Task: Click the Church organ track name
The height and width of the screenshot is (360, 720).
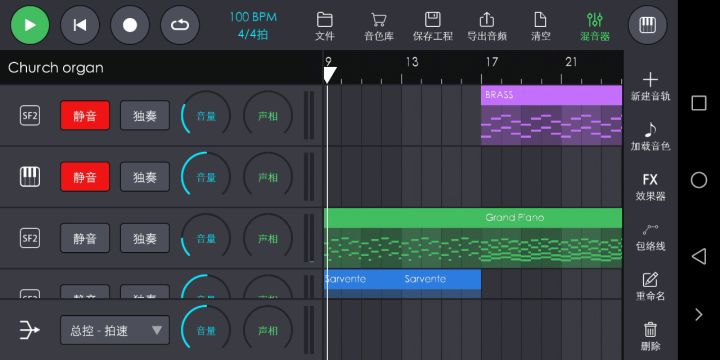Action: tap(56, 68)
